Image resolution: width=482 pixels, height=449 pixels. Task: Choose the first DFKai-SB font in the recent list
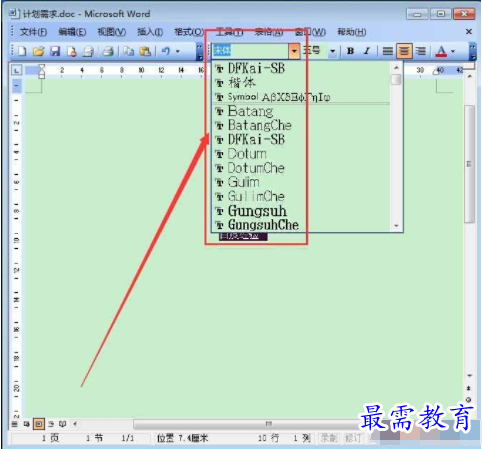(x=301, y=68)
